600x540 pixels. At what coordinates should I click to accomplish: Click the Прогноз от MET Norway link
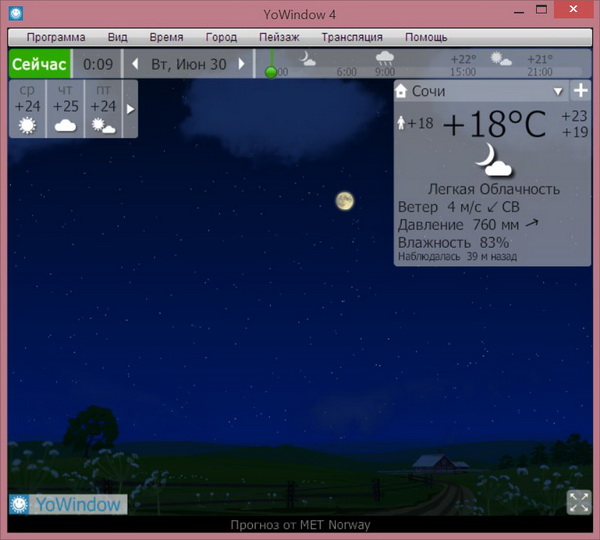pyautogui.click(x=300, y=525)
